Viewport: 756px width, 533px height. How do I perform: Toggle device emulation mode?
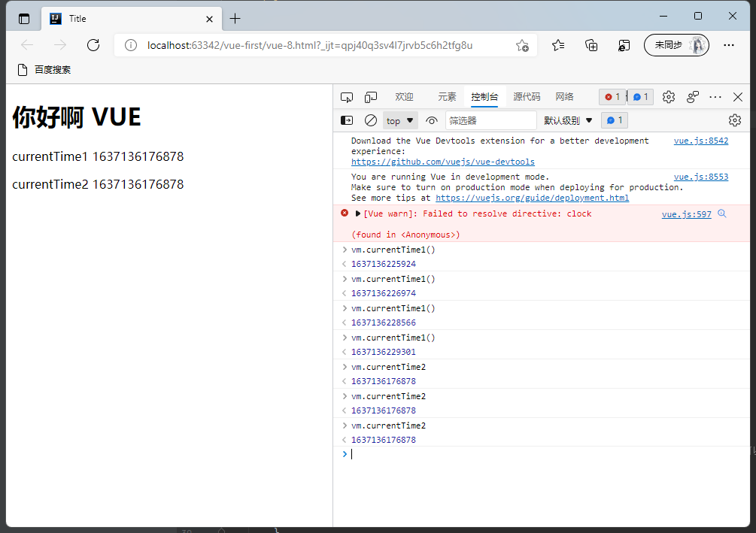click(371, 97)
